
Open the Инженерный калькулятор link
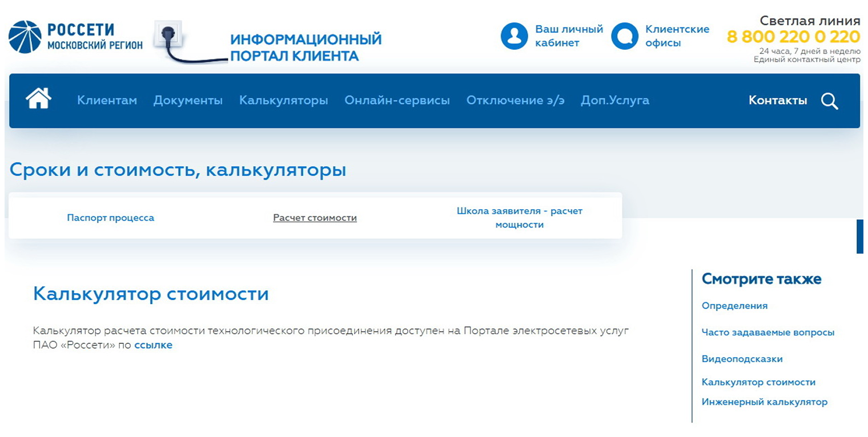[x=765, y=402]
